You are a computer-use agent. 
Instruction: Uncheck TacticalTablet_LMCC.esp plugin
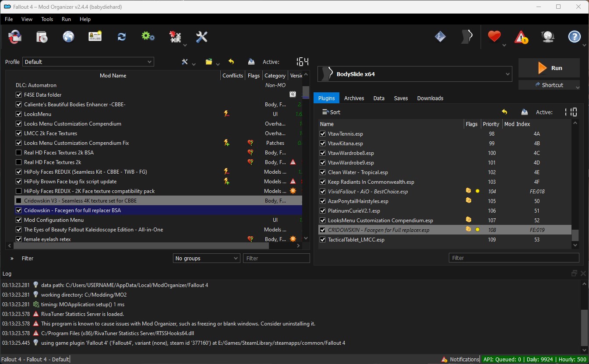tap(323, 240)
